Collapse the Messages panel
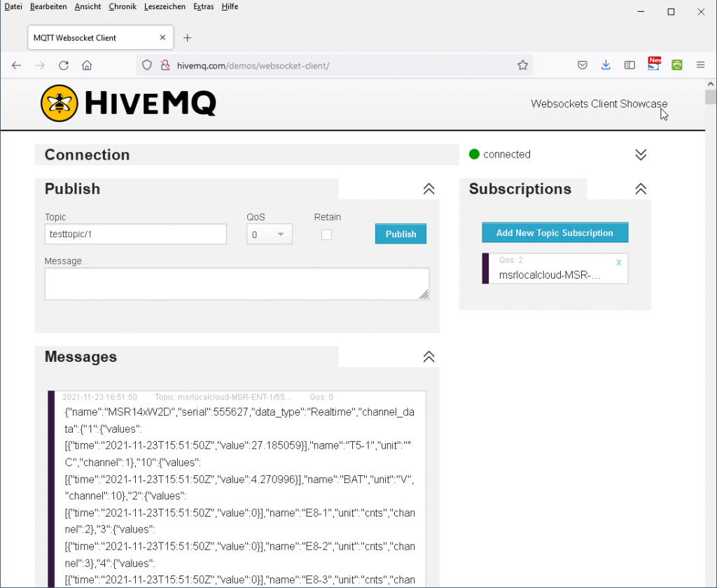Viewport: 717px width, 588px height. [429, 357]
